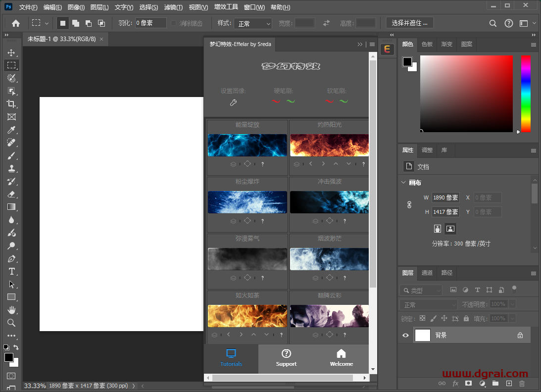Open the 滤镜 menu
This screenshot has width=541, height=392.
tap(172, 7)
